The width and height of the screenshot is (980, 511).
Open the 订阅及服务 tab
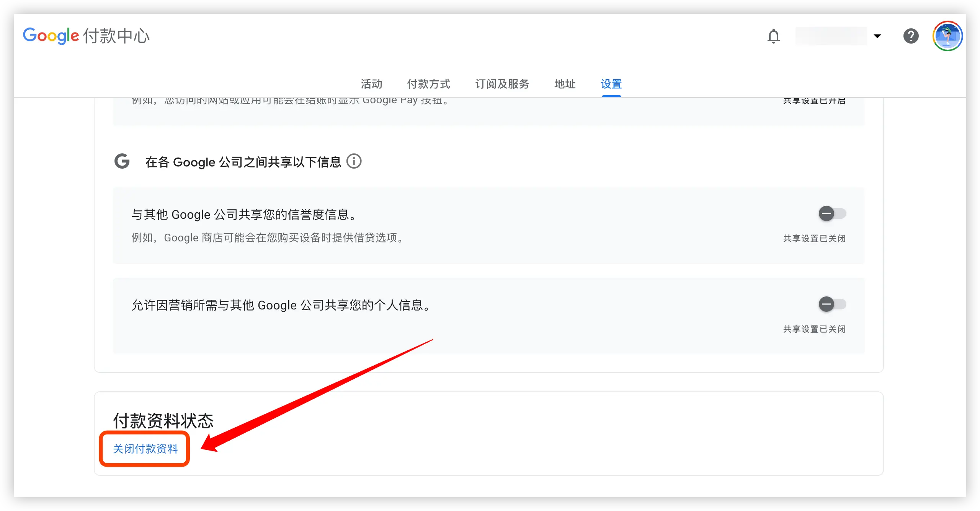(502, 84)
